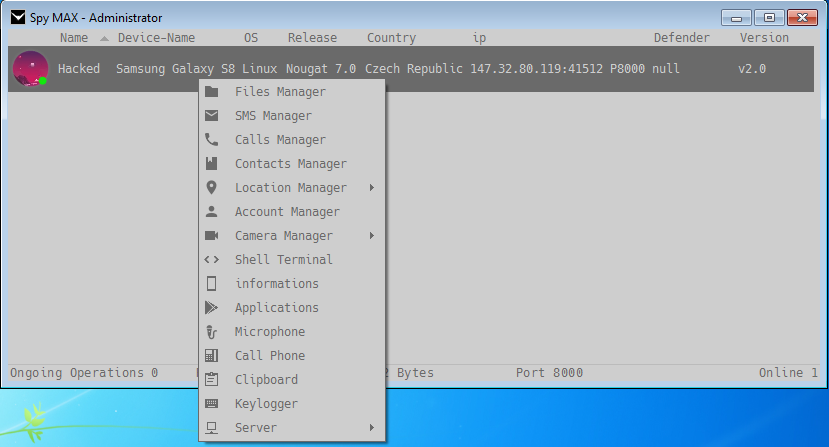Sort by Version column header
The image size is (829, 447).
(764, 38)
